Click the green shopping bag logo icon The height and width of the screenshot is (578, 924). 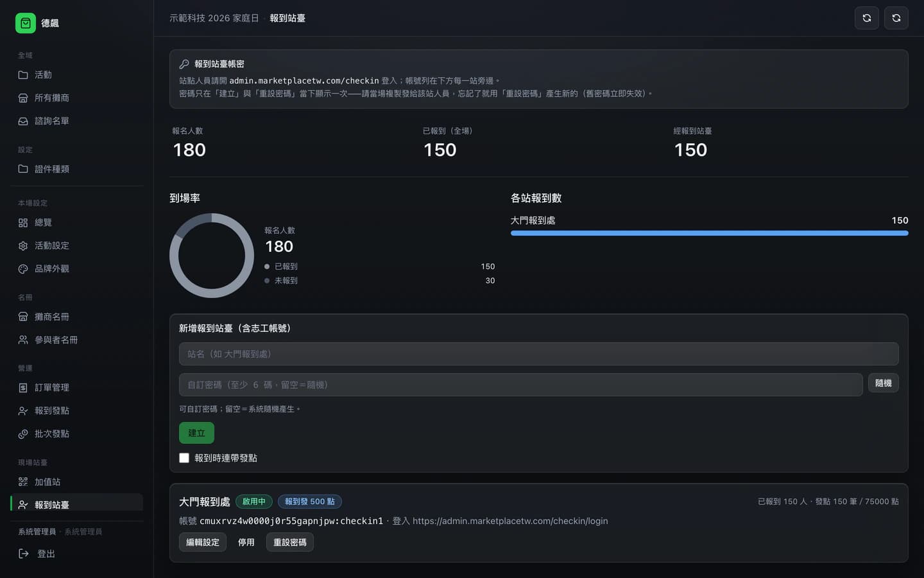click(26, 23)
